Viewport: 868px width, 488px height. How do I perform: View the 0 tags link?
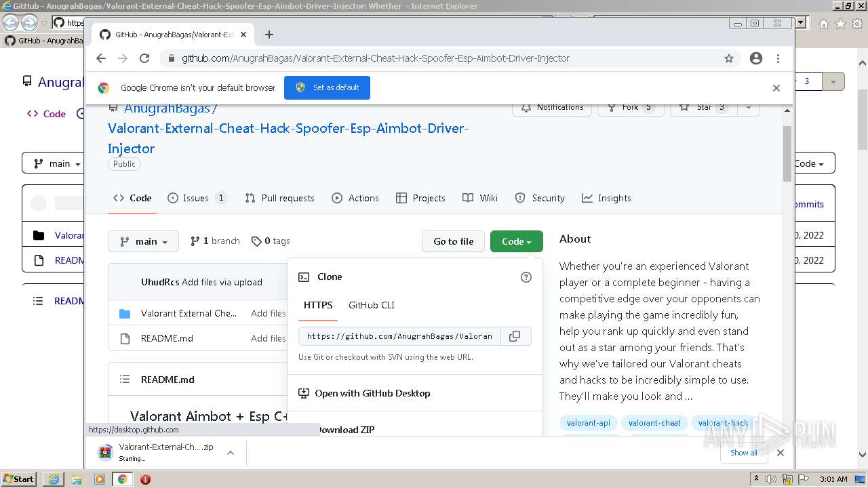(271, 241)
